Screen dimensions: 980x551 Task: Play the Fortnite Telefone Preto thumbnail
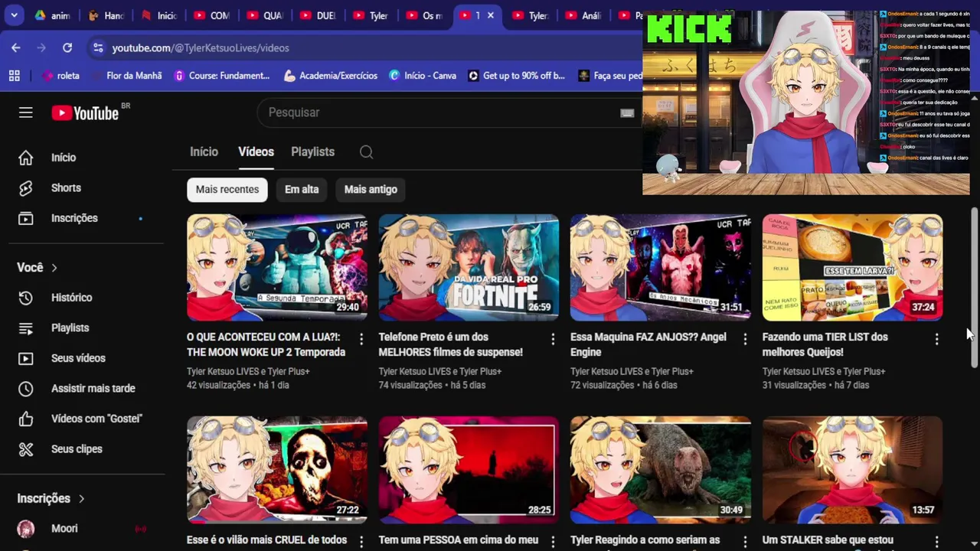pyautogui.click(x=469, y=267)
